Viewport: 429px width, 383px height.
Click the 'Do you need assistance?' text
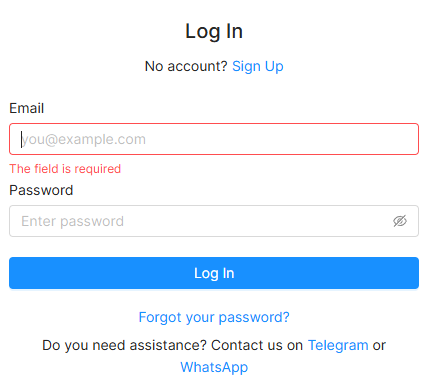pos(124,345)
